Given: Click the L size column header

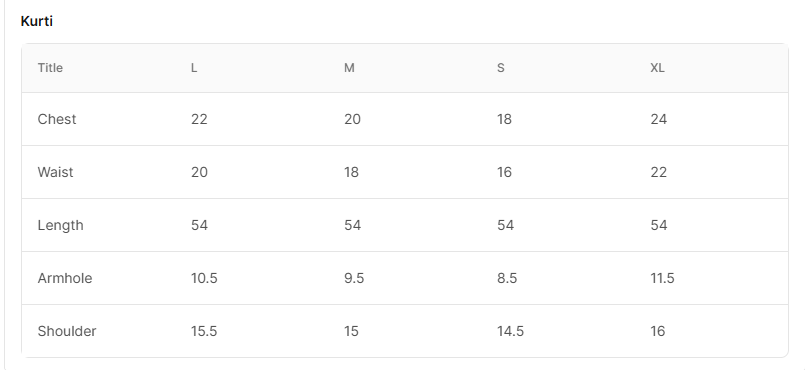Looking at the screenshot, I should [x=194, y=68].
